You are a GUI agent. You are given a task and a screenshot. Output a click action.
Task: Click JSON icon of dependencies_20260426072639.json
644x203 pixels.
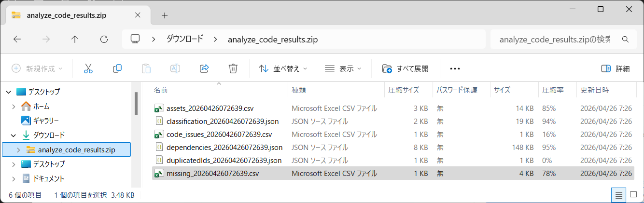pos(158,147)
